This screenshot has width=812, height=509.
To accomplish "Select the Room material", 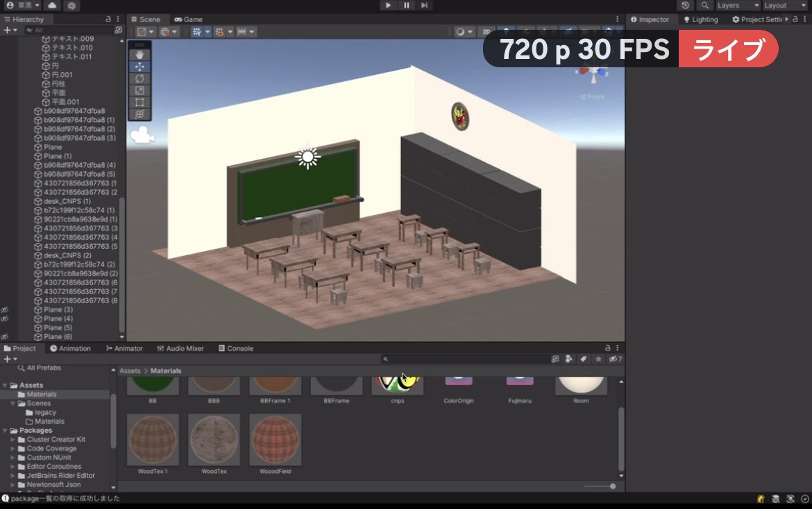I will click(580, 390).
